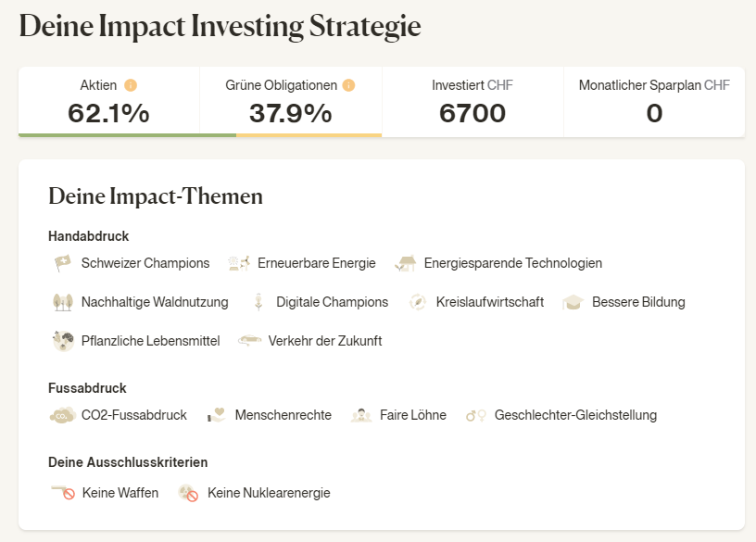The image size is (756, 542).
Task: Select the Keine Waffen crossed-out gun icon
Action: [63, 492]
